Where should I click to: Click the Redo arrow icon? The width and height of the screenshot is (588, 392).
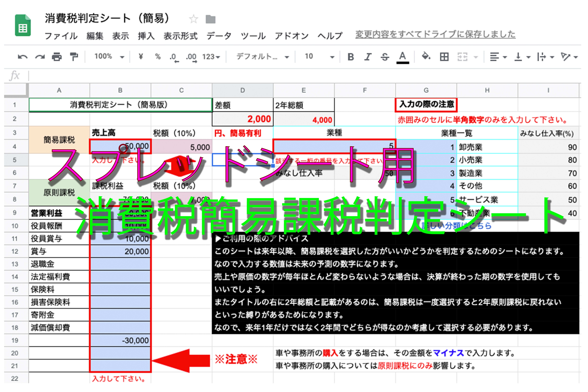(x=40, y=57)
